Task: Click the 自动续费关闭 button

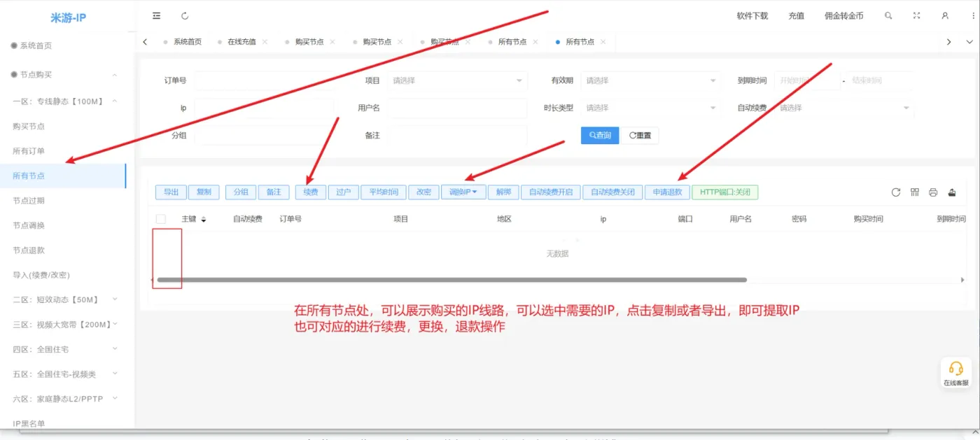Action: point(612,192)
